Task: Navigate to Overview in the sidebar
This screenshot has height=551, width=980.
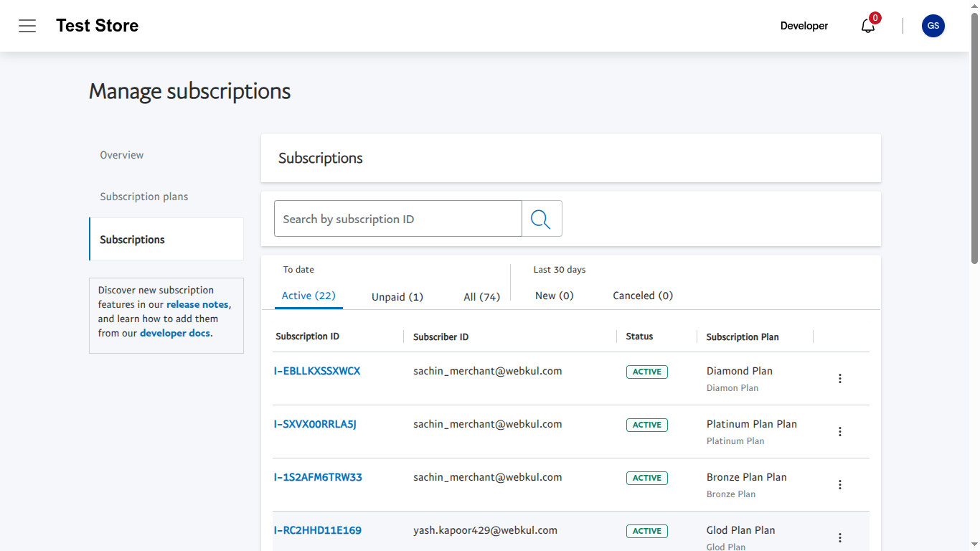Action: (121, 154)
